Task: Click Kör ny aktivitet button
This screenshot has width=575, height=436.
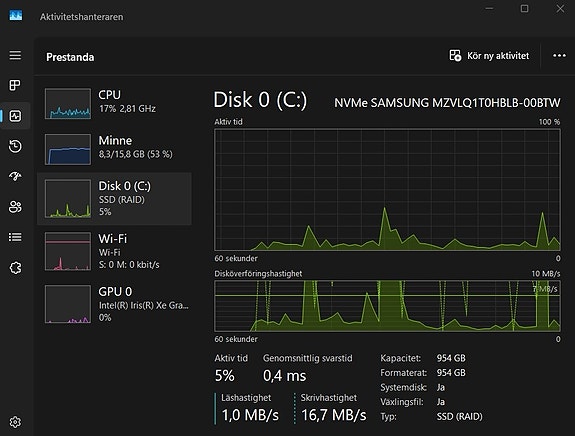Action: coord(489,56)
